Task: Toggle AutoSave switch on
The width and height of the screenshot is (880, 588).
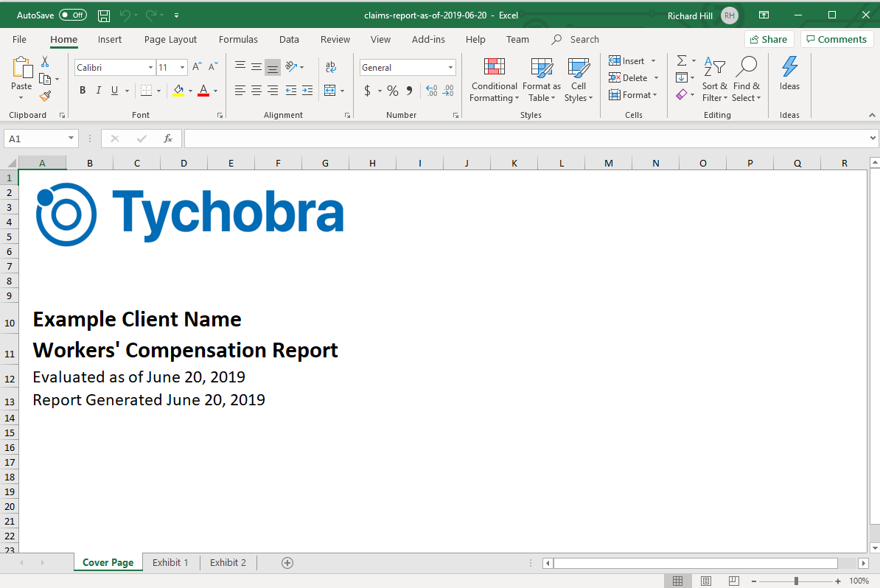Action: click(73, 15)
